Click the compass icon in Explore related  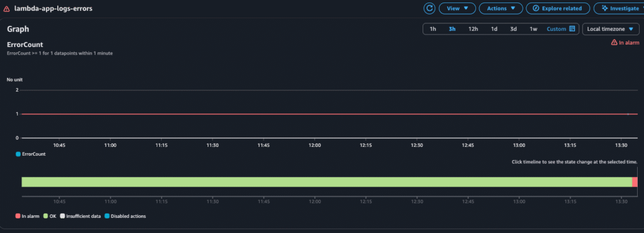536,8
